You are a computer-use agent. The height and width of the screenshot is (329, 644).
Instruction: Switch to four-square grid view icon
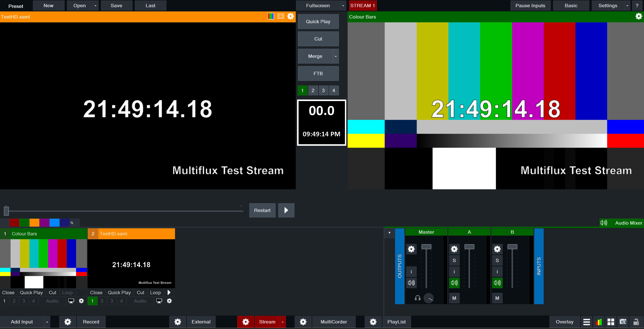point(611,322)
